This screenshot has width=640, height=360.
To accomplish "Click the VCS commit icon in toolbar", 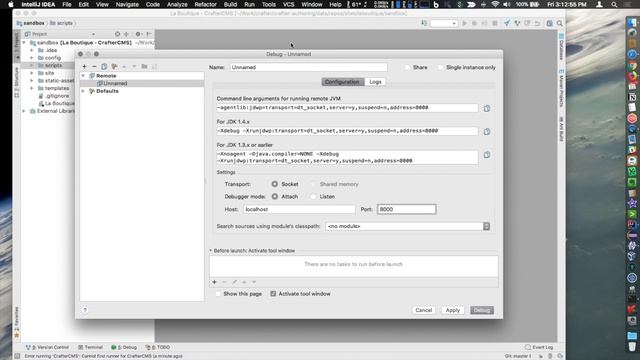I will click(517, 23).
